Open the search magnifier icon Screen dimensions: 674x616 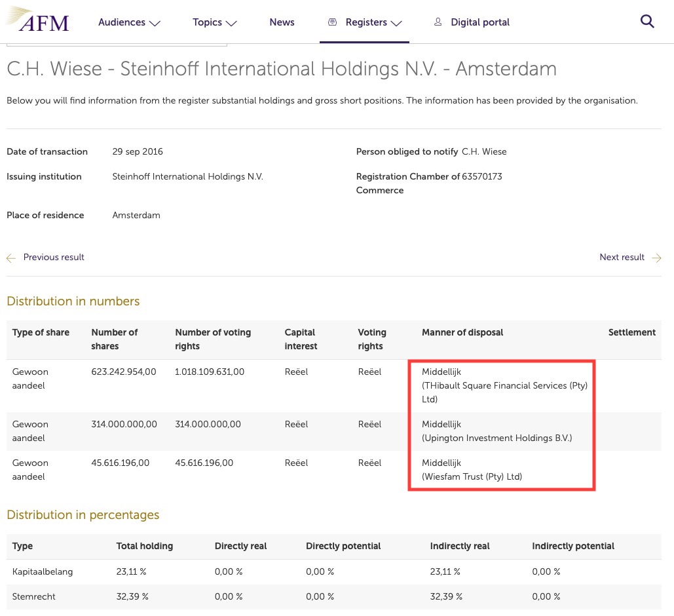pos(647,22)
